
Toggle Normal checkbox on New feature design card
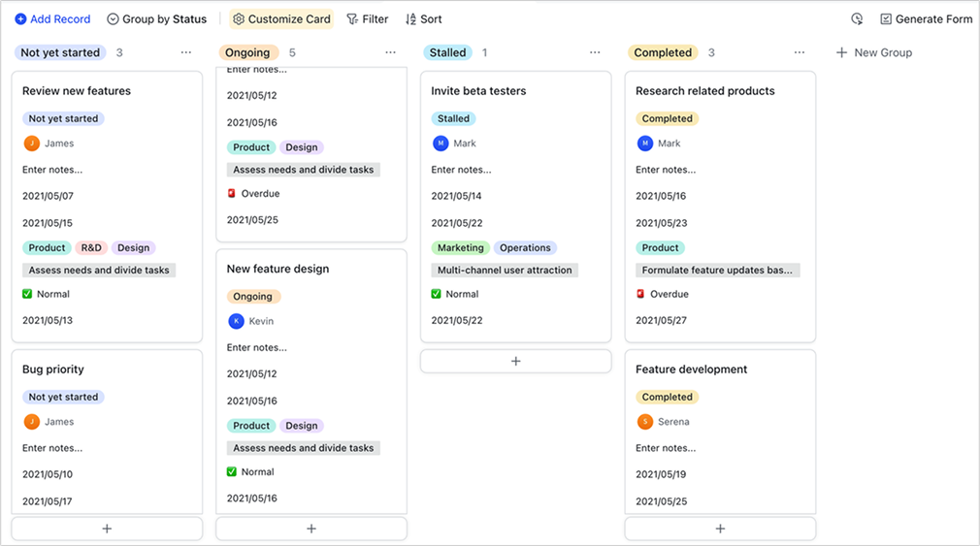point(232,472)
